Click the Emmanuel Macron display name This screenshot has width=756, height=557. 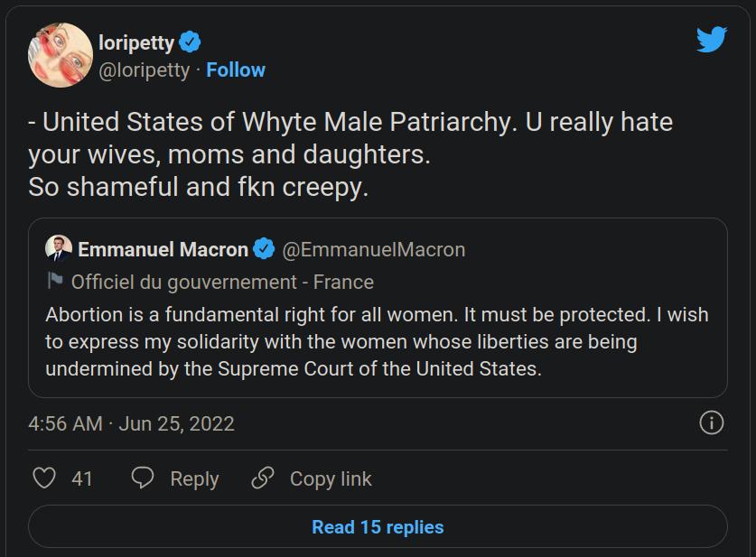pos(163,249)
